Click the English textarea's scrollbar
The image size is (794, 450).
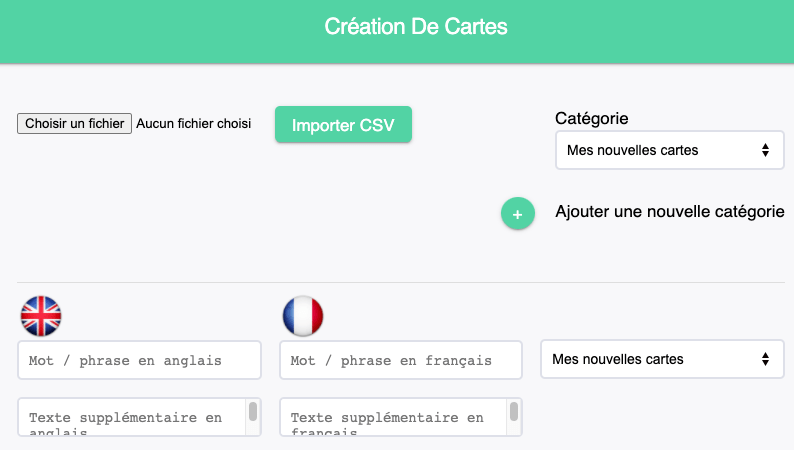tap(253, 414)
